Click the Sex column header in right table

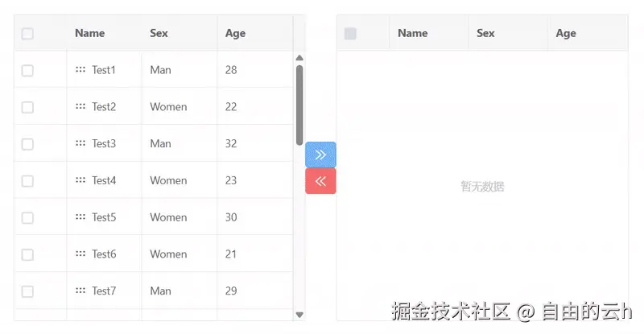tap(485, 33)
